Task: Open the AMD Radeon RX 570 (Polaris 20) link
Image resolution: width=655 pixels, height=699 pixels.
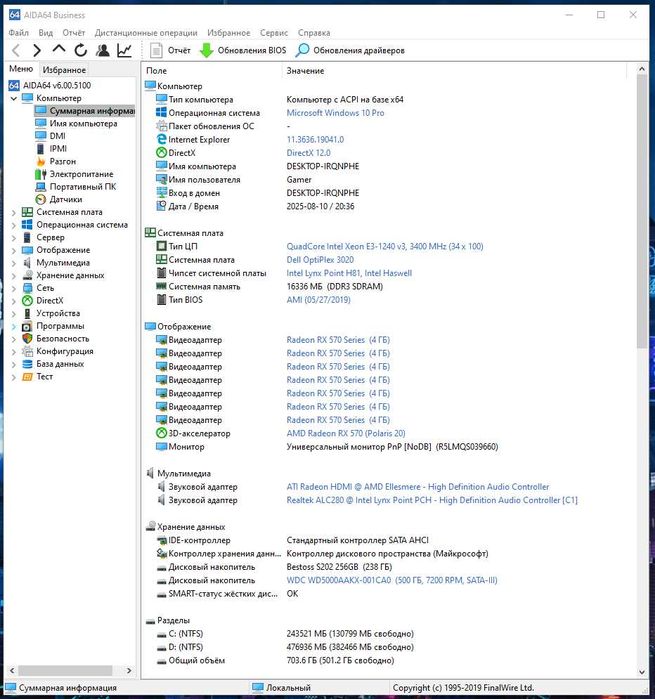Action: tap(346, 433)
